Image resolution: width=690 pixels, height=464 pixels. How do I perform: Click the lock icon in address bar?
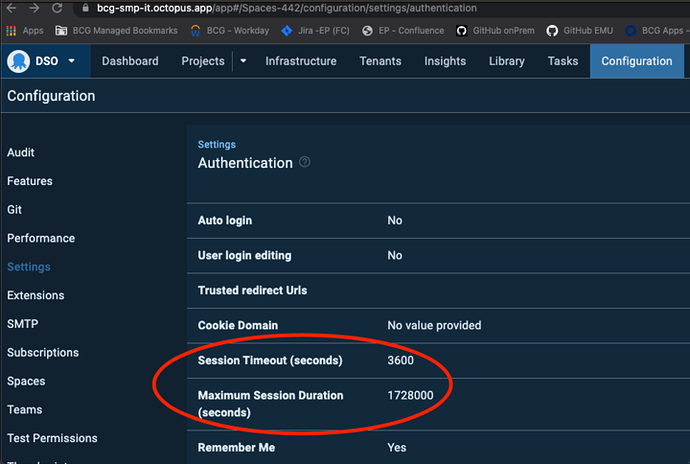[x=86, y=8]
